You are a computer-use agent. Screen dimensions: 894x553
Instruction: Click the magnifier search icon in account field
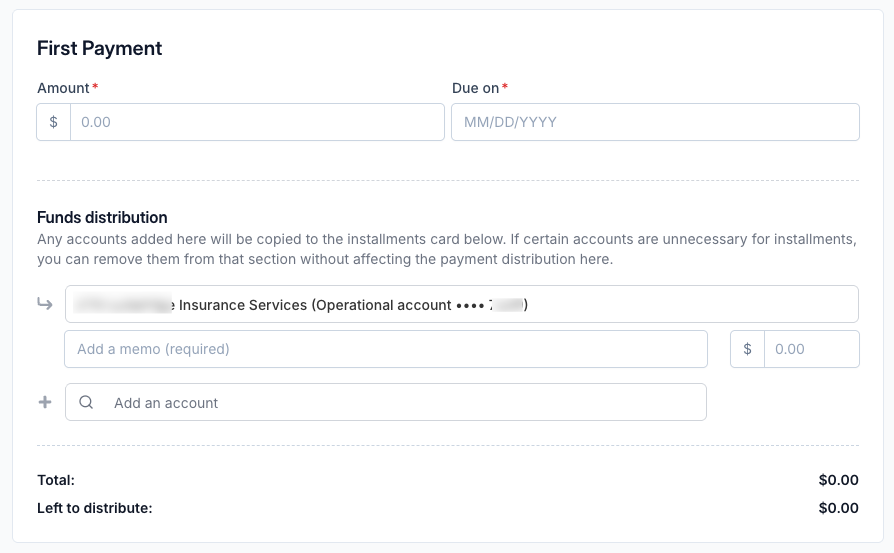click(x=86, y=402)
